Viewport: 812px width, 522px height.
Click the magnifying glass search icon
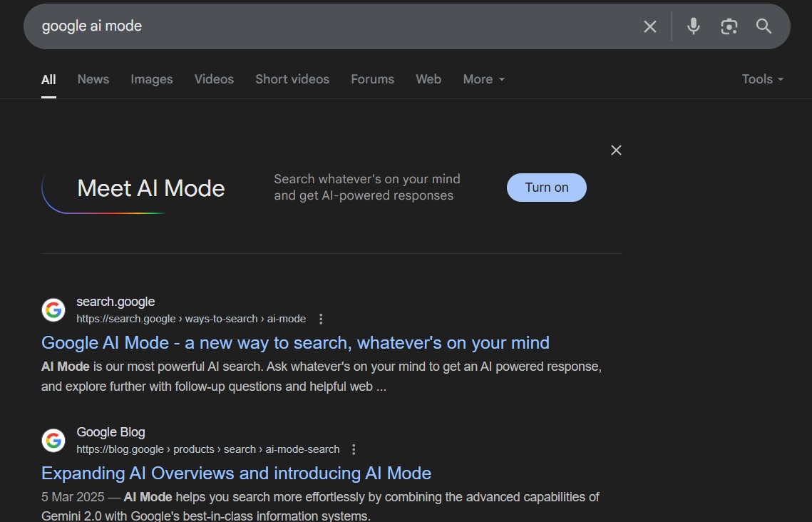(764, 26)
